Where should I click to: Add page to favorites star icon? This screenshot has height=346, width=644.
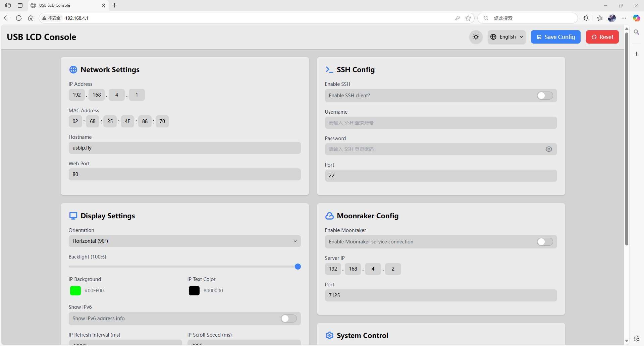point(468,18)
